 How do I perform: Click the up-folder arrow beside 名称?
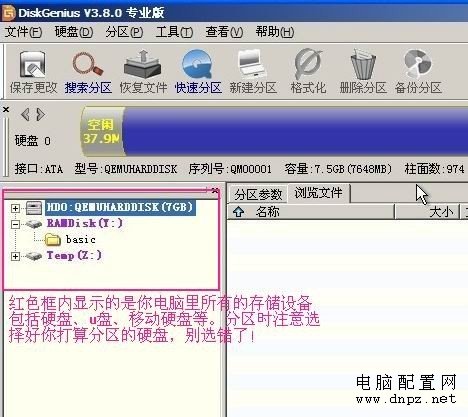click(238, 212)
